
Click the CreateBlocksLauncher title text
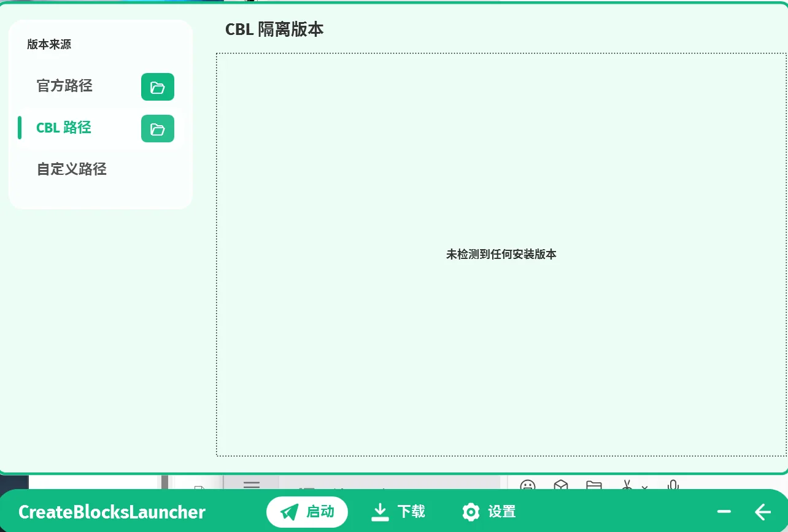pyautogui.click(x=112, y=512)
